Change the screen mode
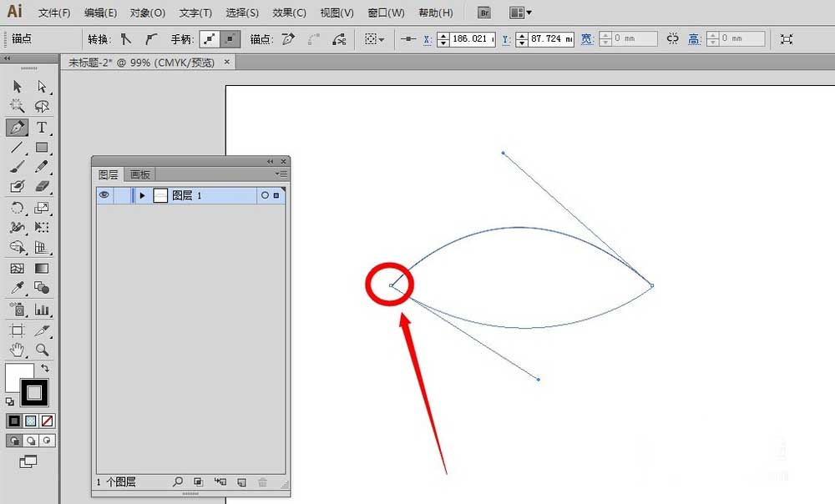 point(28,461)
